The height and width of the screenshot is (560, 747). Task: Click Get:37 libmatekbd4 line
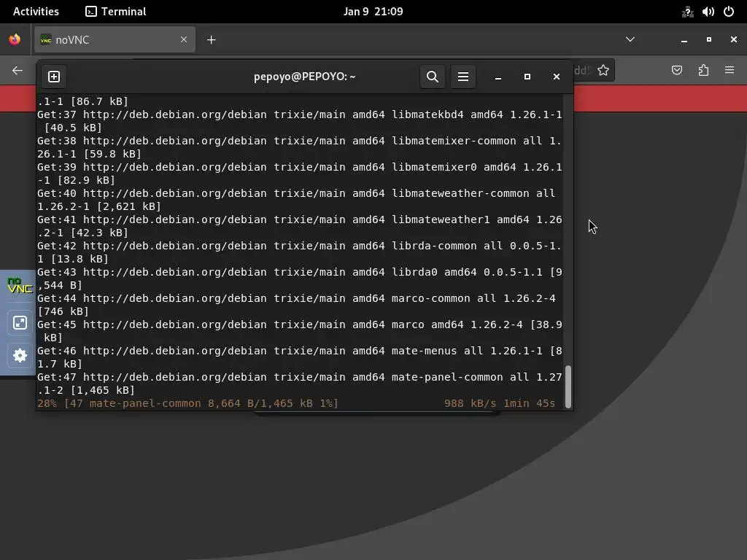(x=300, y=122)
